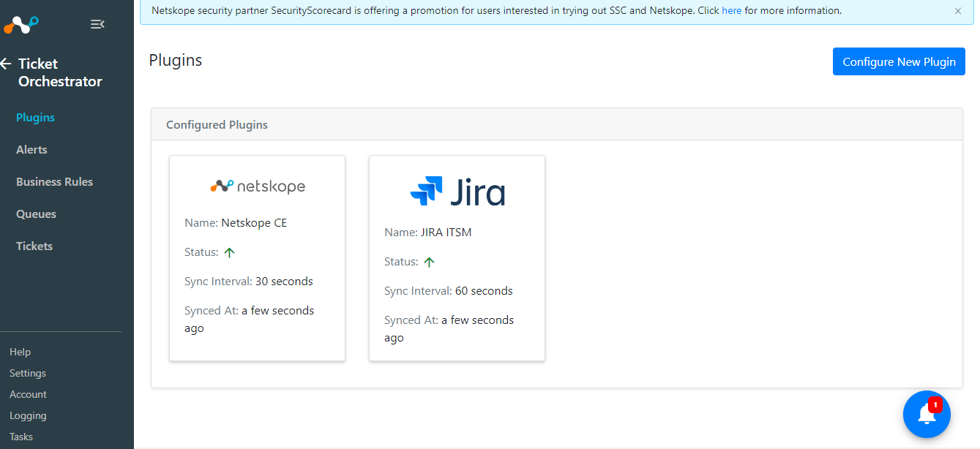Click the red notification count badge
The height and width of the screenshot is (449, 980).
935,405
